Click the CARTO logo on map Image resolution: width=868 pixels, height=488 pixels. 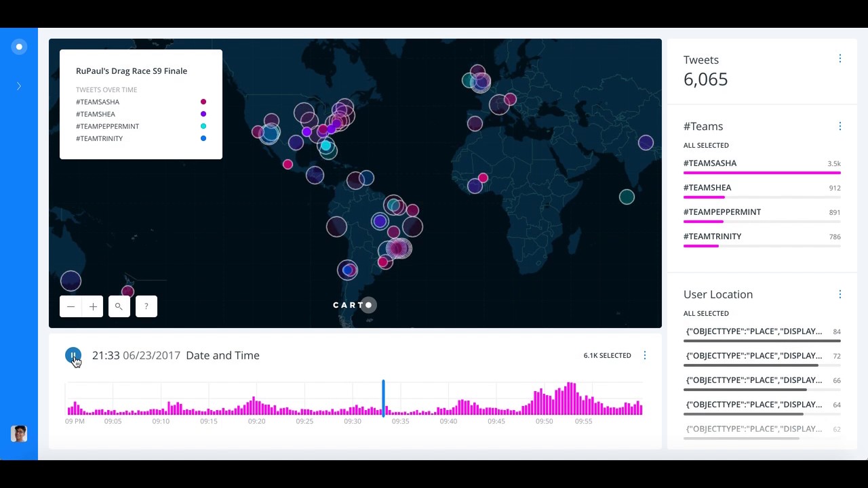[x=355, y=305]
